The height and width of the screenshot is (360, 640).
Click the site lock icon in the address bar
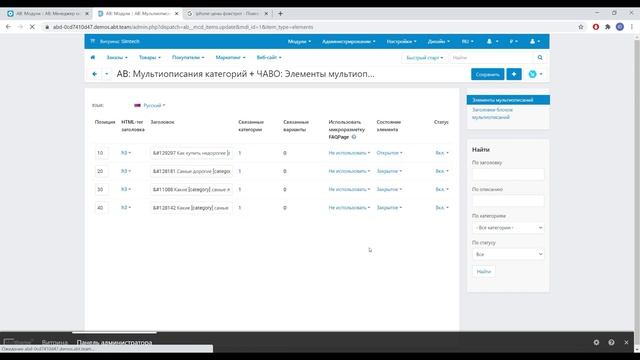coord(47,27)
